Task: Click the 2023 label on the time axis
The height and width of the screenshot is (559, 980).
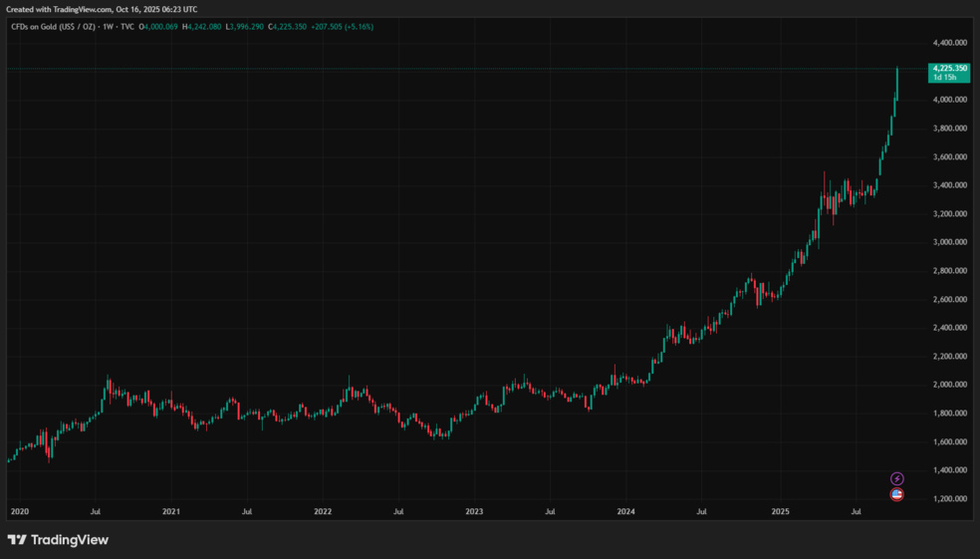Action: (474, 512)
